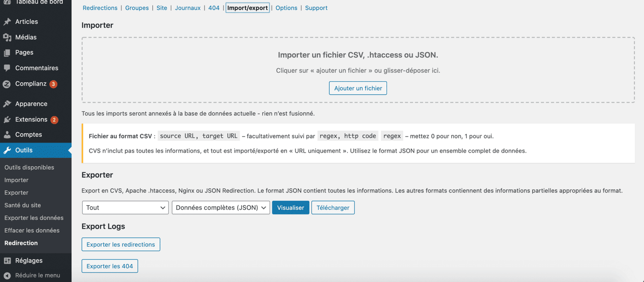
Task: Click the Extensions plugin icon
Action: click(x=7, y=120)
